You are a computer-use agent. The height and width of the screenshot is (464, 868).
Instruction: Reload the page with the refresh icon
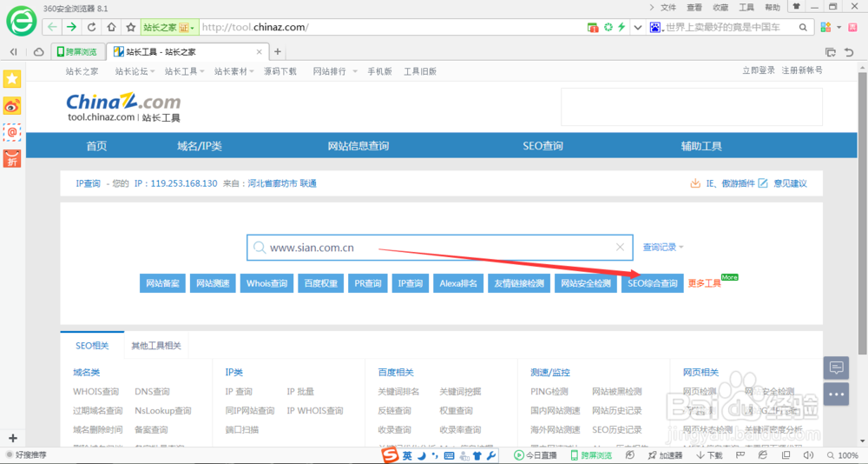[91, 27]
